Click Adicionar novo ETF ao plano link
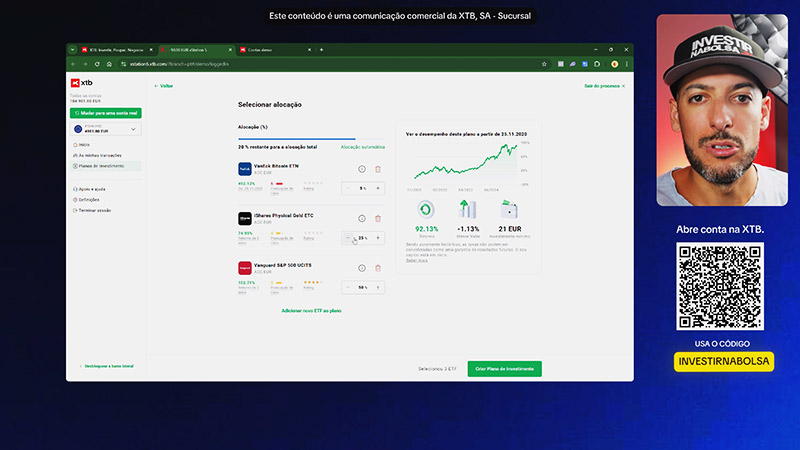800x450 pixels. [x=311, y=311]
